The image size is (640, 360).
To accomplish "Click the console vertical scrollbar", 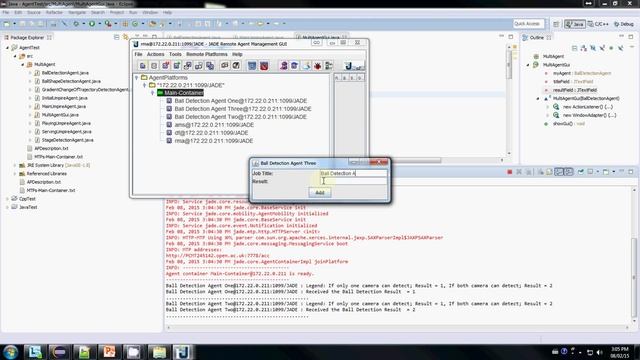I will coord(634,257).
